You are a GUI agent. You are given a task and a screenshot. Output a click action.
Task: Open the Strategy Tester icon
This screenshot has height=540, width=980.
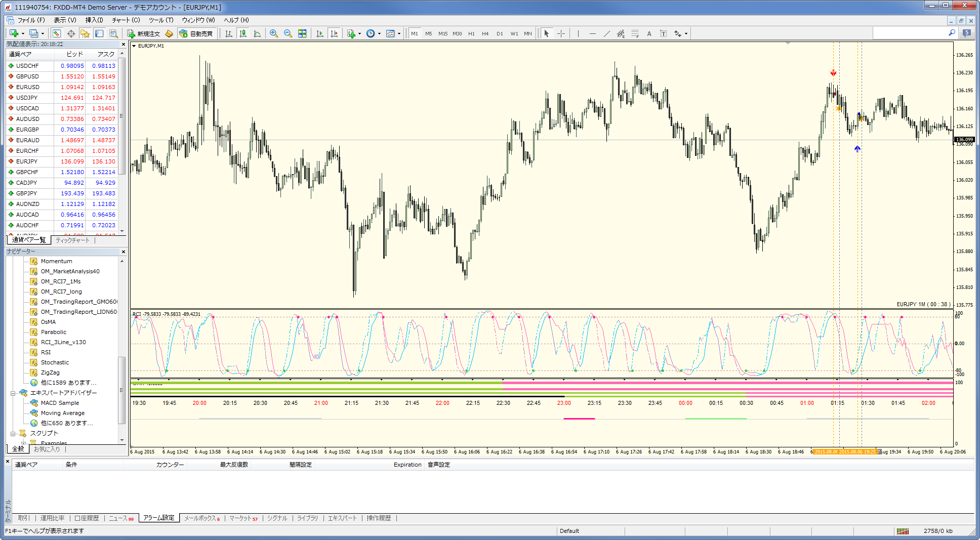click(x=113, y=33)
